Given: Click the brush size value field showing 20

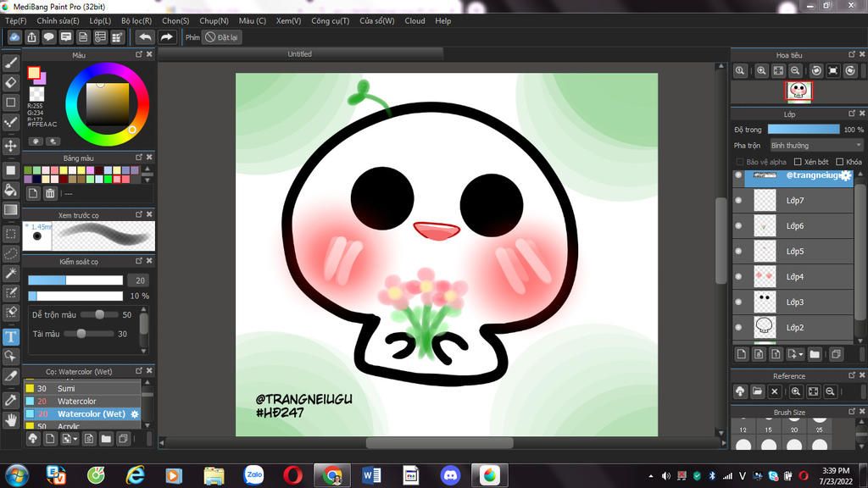Looking at the screenshot, I should tap(140, 280).
